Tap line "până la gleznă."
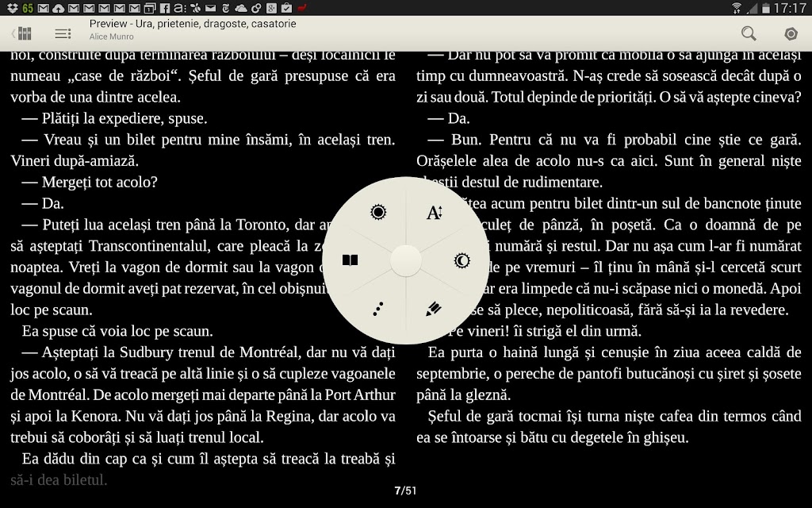The width and height of the screenshot is (812, 508). tap(463, 394)
